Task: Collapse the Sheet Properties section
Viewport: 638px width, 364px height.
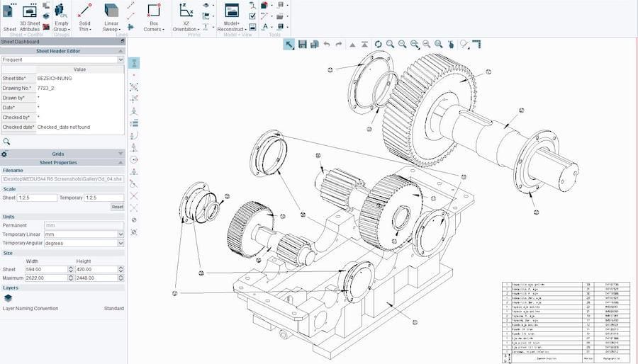Action: pyautogui.click(x=121, y=162)
